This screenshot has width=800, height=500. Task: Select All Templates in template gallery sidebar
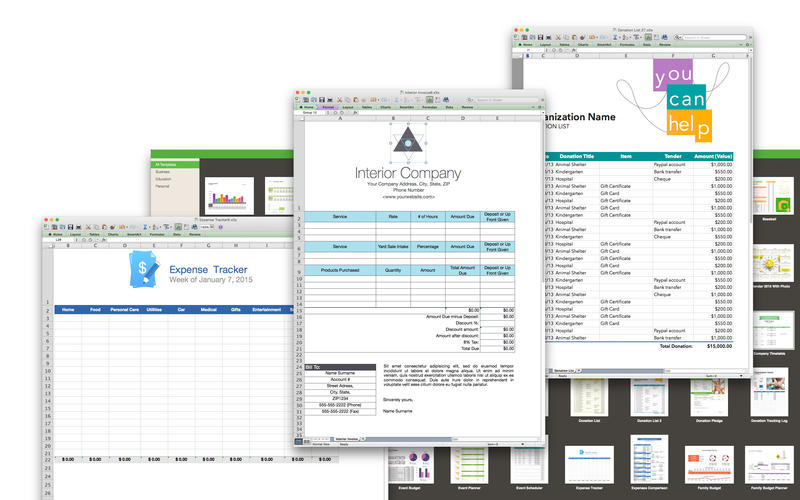(174, 164)
